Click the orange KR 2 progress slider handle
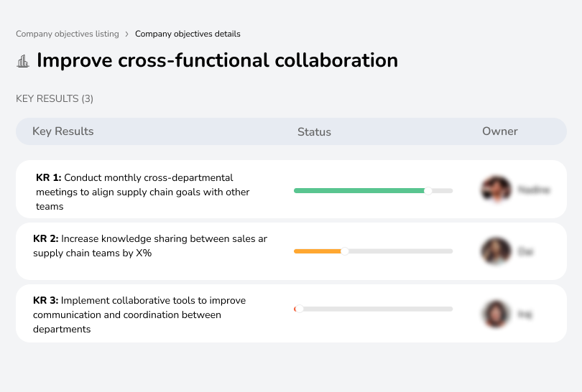This screenshot has height=392, width=582. click(x=345, y=251)
